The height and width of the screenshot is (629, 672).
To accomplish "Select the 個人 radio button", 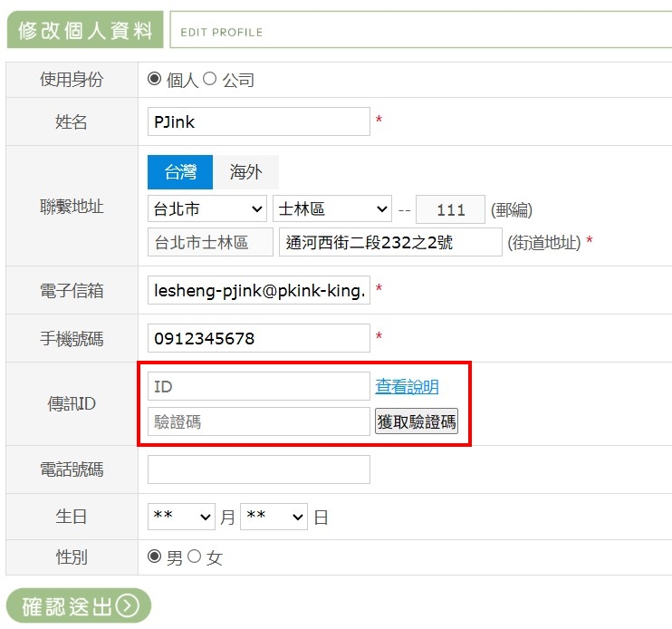I will 154,79.
